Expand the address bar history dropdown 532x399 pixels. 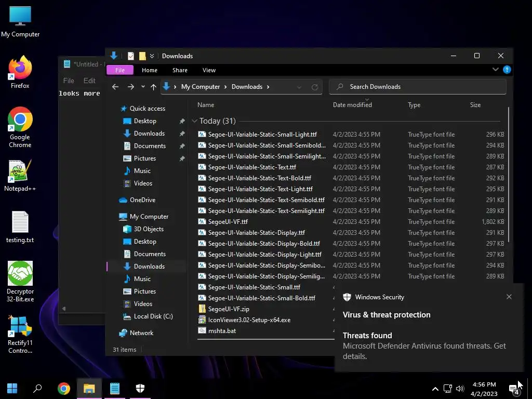click(x=299, y=87)
